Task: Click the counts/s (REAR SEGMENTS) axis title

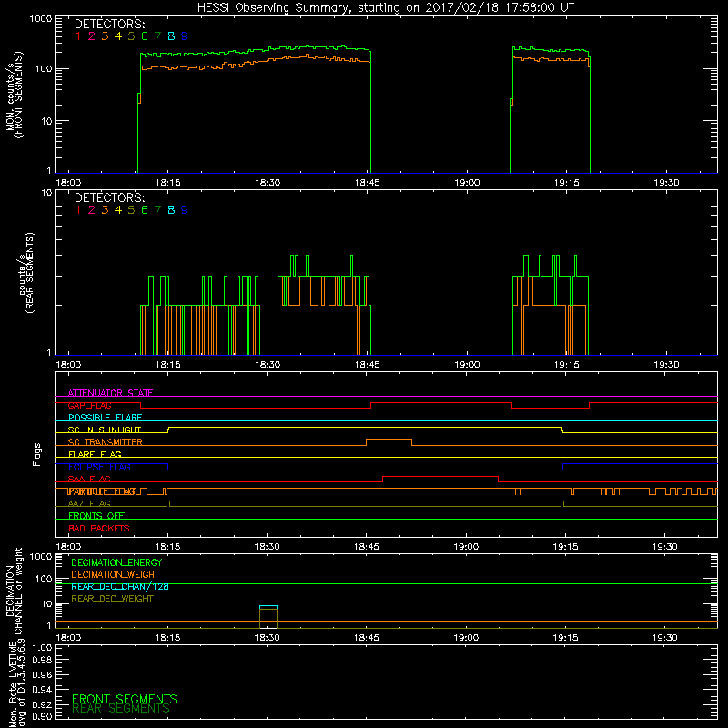Action: click(x=26, y=273)
